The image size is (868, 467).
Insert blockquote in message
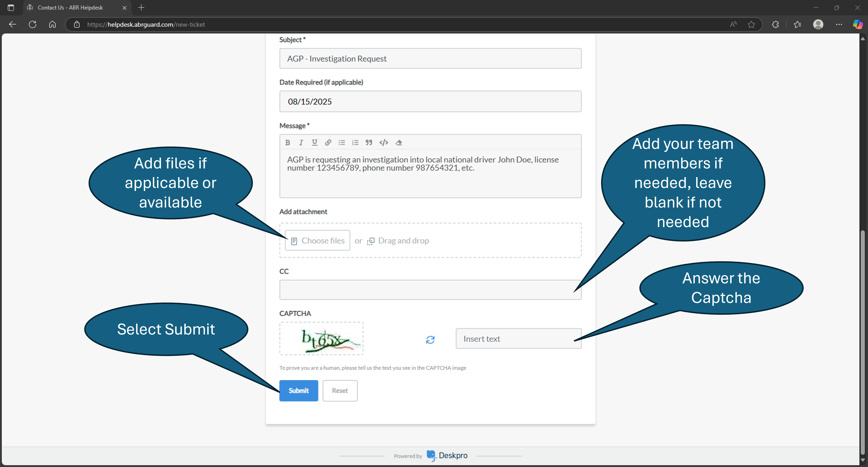pos(369,143)
